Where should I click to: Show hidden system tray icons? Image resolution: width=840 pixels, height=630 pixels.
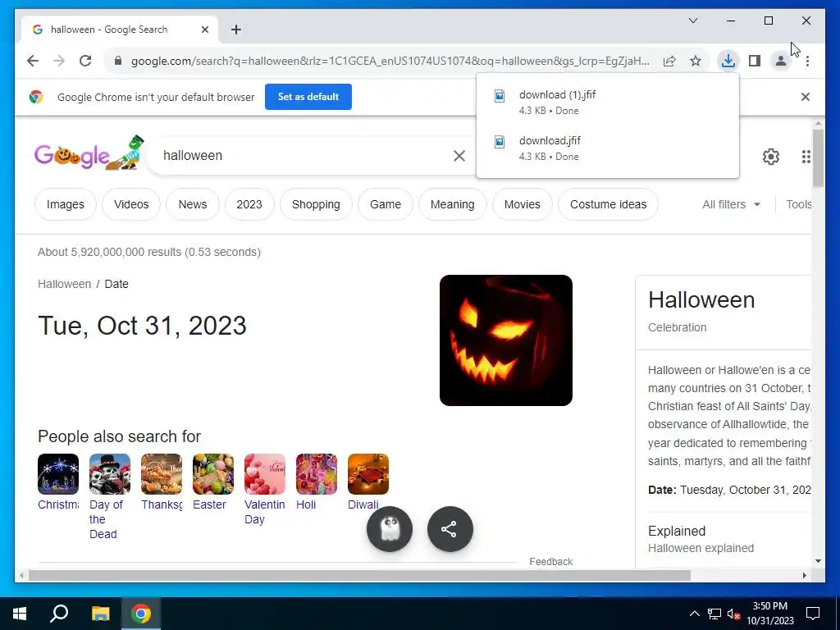[x=694, y=614]
